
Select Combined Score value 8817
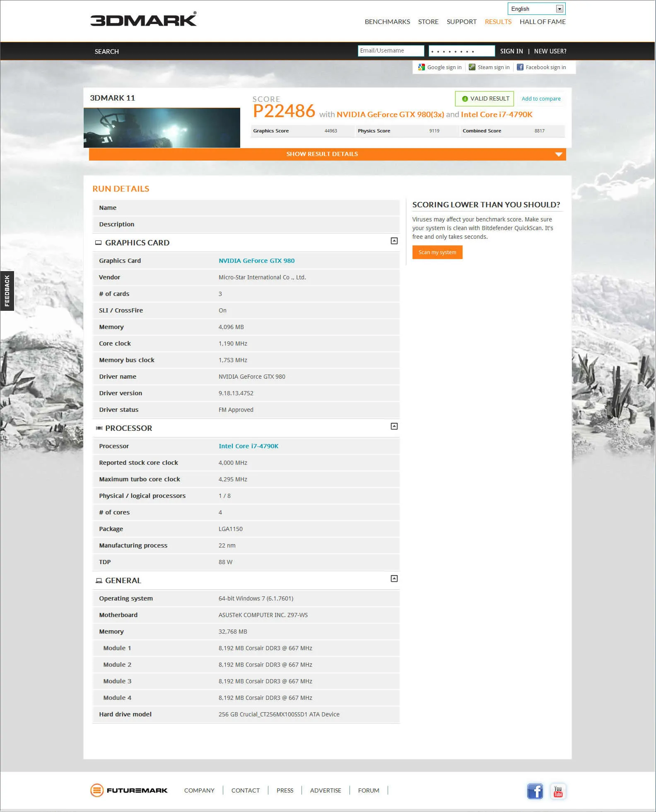click(x=540, y=131)
